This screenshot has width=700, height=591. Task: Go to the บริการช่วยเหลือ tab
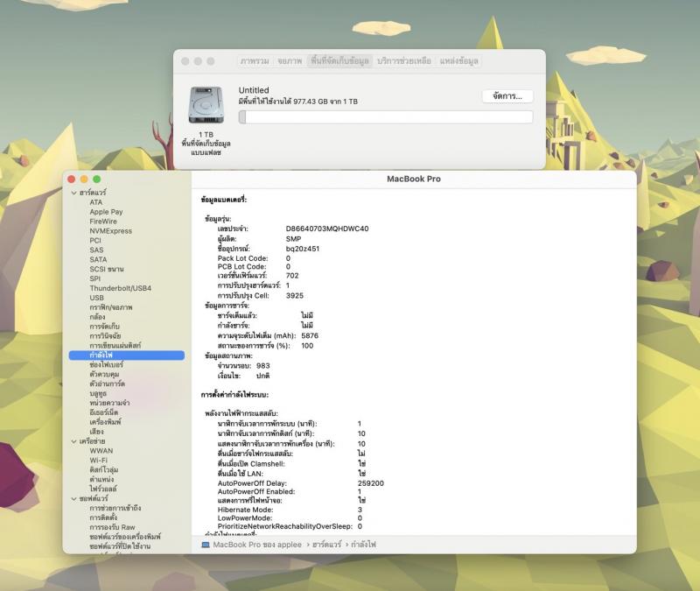(404, 60)
